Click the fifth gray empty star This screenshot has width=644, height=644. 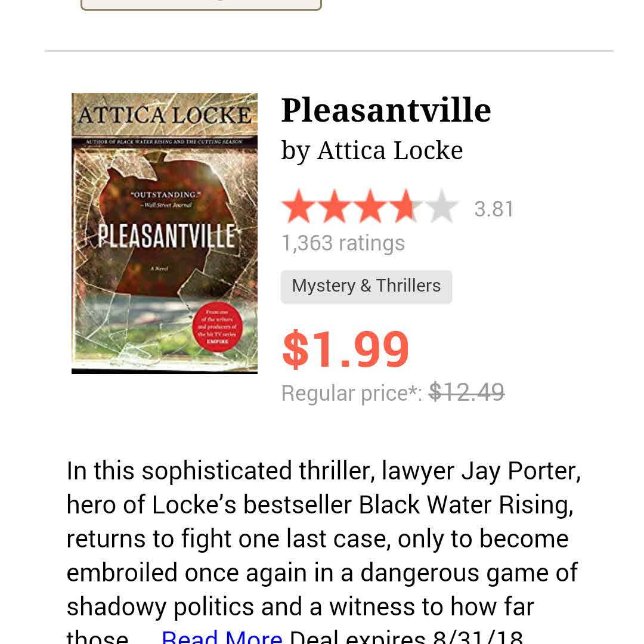coord(442,207)
